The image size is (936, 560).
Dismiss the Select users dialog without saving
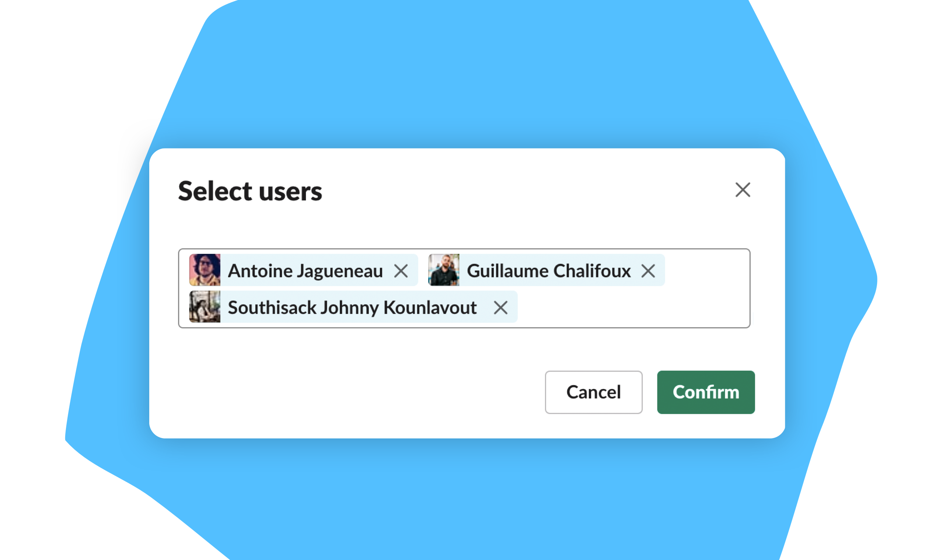click(593, 392)
